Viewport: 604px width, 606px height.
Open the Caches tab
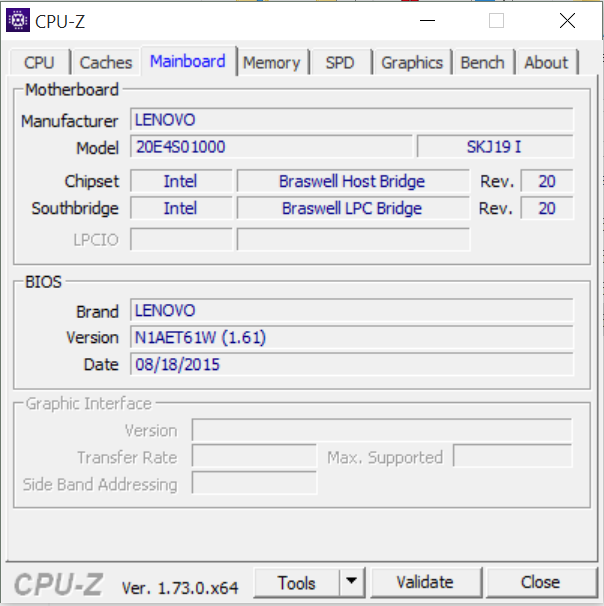pyautogui.click(x=105, y=62)
